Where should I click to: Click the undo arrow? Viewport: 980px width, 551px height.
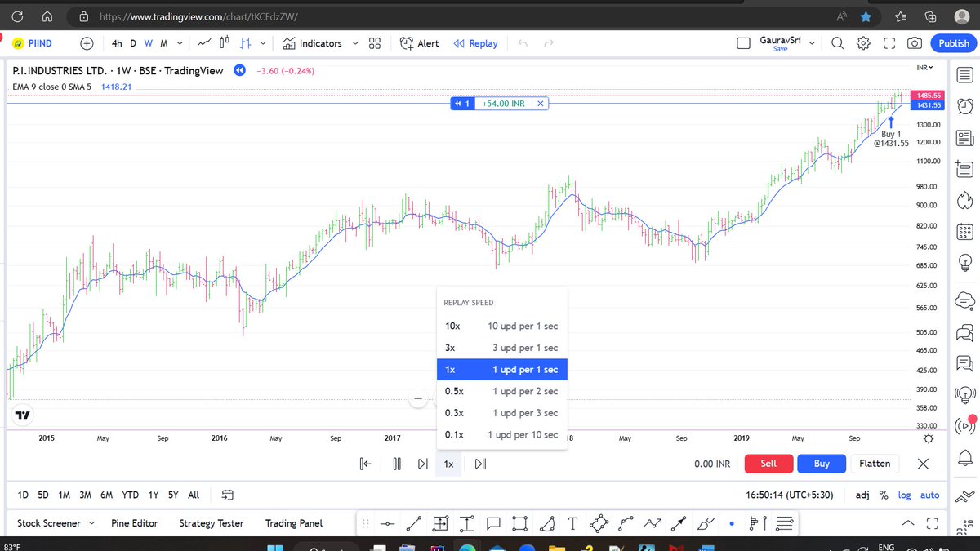click(x=523, y=43)
